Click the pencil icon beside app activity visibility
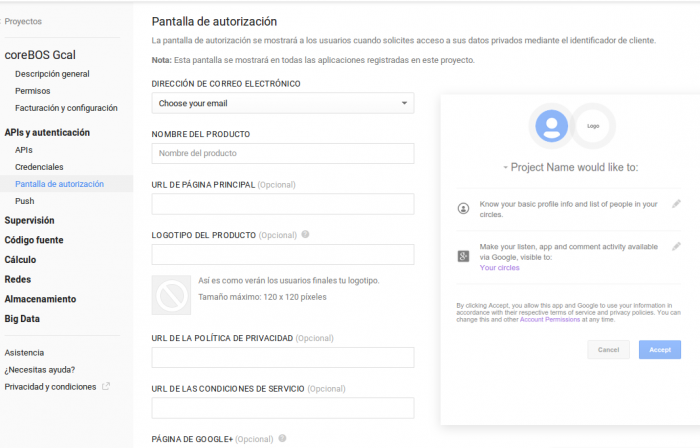 (x=676, y=246)
